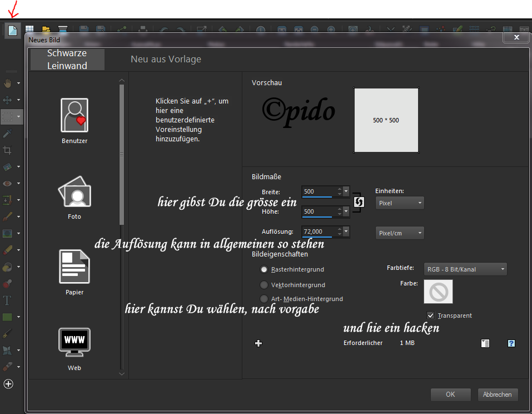Select the Schwarze Leinwand tab
This screenshot has width=532, height=414.
pyautogui.click(x=67, y=60)
